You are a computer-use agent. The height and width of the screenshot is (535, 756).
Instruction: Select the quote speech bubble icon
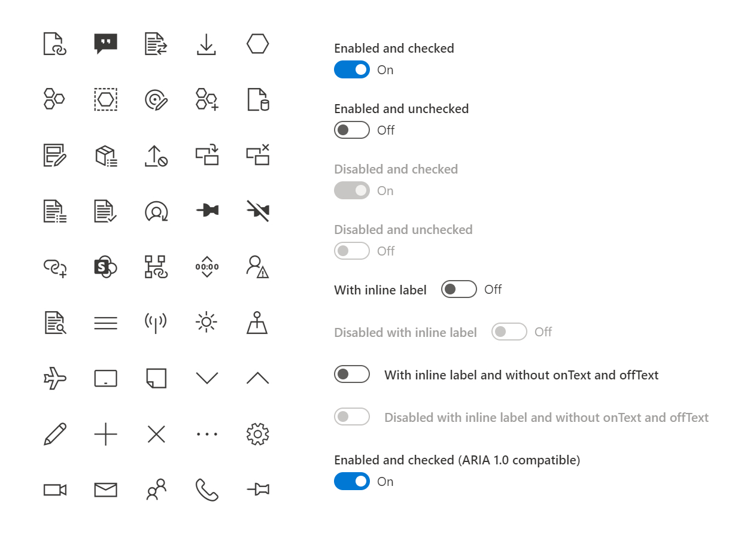pyautogui.click(x=106, y=44)
